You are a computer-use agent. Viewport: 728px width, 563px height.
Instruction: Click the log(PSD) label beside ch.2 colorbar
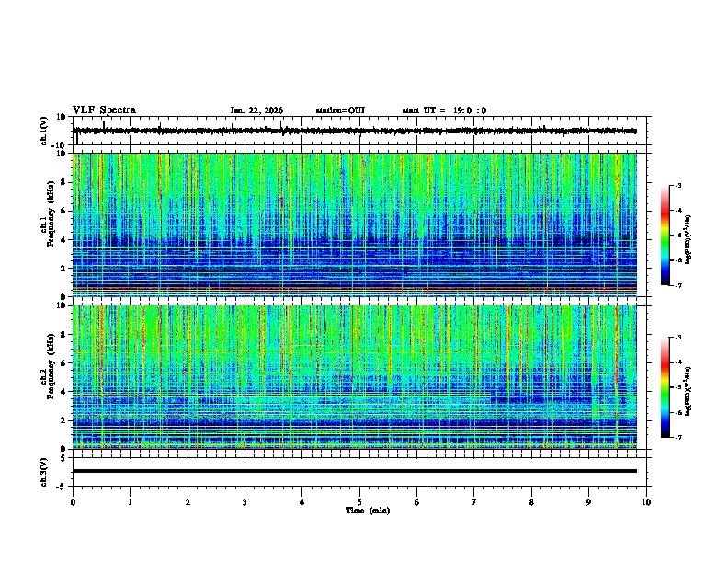click(688, 391)
